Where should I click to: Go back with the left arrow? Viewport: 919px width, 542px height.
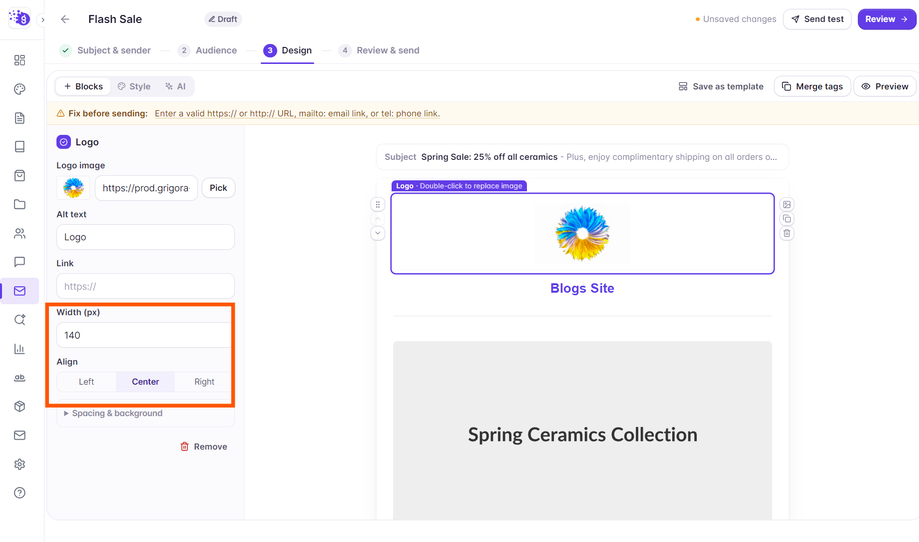[x=65, y=19]
